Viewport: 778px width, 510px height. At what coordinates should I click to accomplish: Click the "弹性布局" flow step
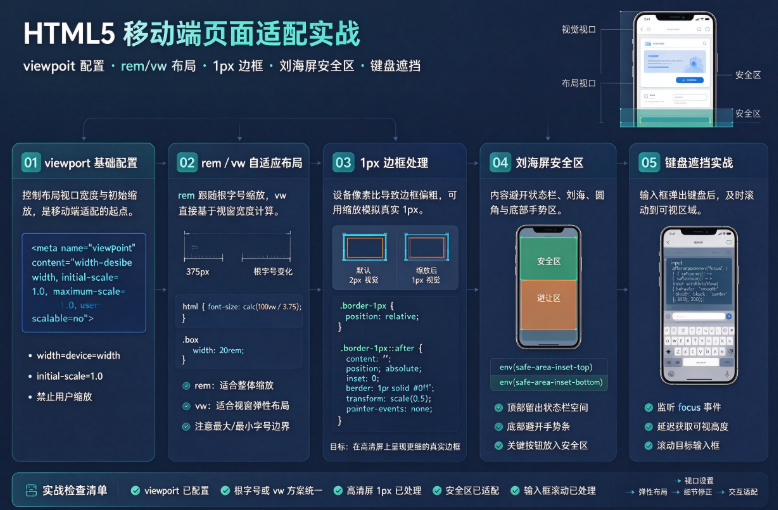pos(652,492)
